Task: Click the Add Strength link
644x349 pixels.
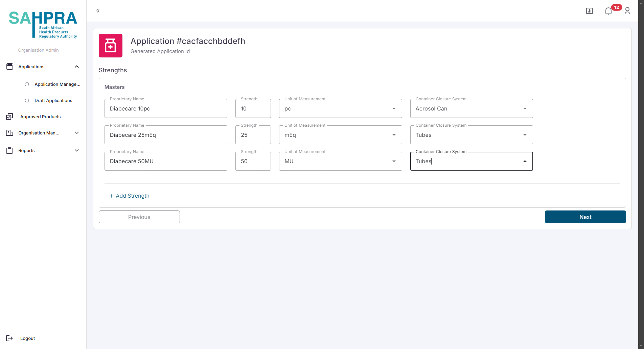Action: pyautogui.click(x=130, y=196)
